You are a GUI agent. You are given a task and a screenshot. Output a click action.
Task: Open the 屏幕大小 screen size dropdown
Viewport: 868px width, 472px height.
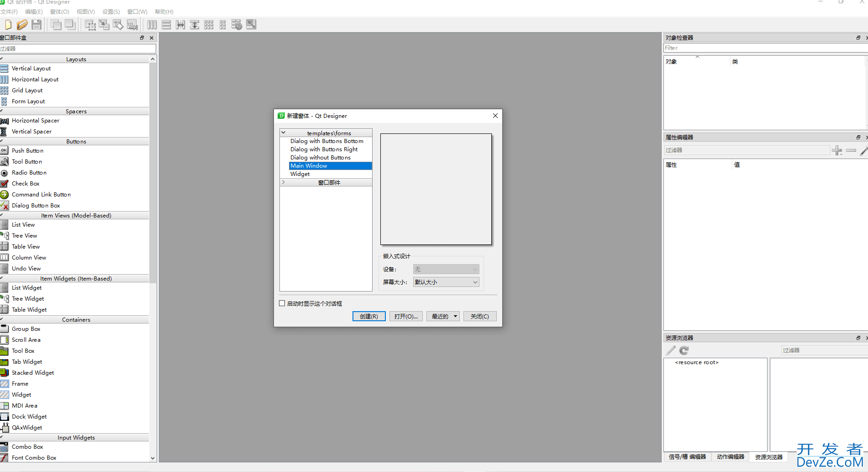(446, 282)
